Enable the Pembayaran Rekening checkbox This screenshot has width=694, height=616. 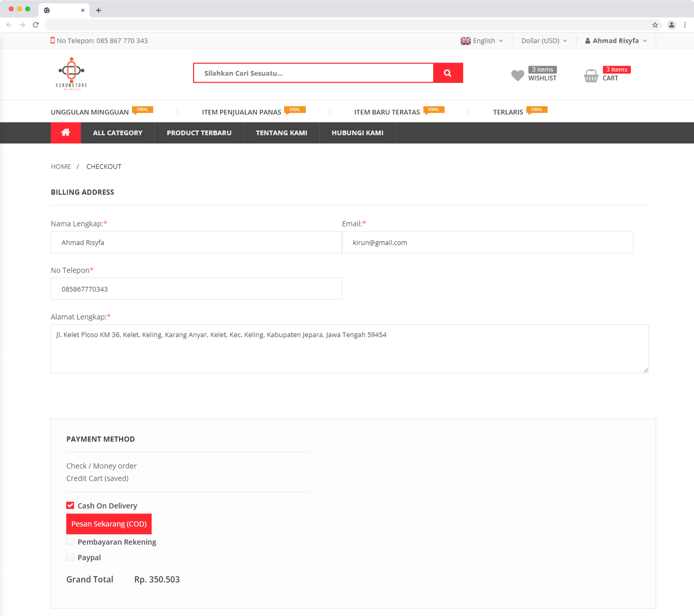[70, 541]
